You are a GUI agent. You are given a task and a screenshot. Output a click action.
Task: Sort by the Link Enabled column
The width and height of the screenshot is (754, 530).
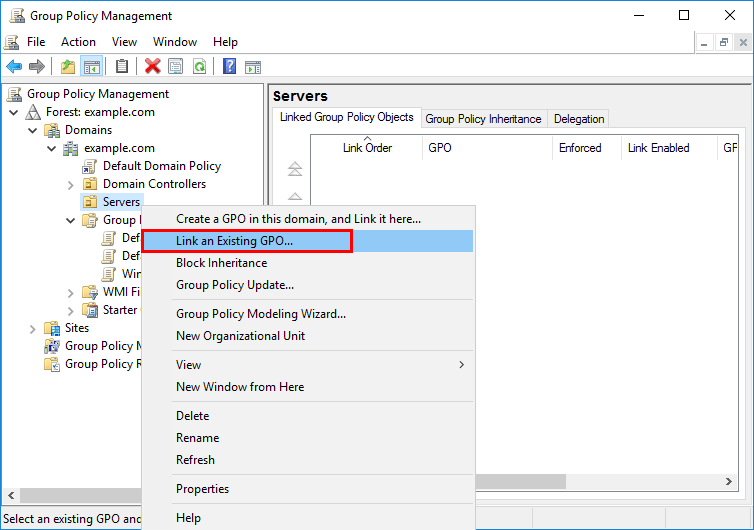(x=669, y=148)
